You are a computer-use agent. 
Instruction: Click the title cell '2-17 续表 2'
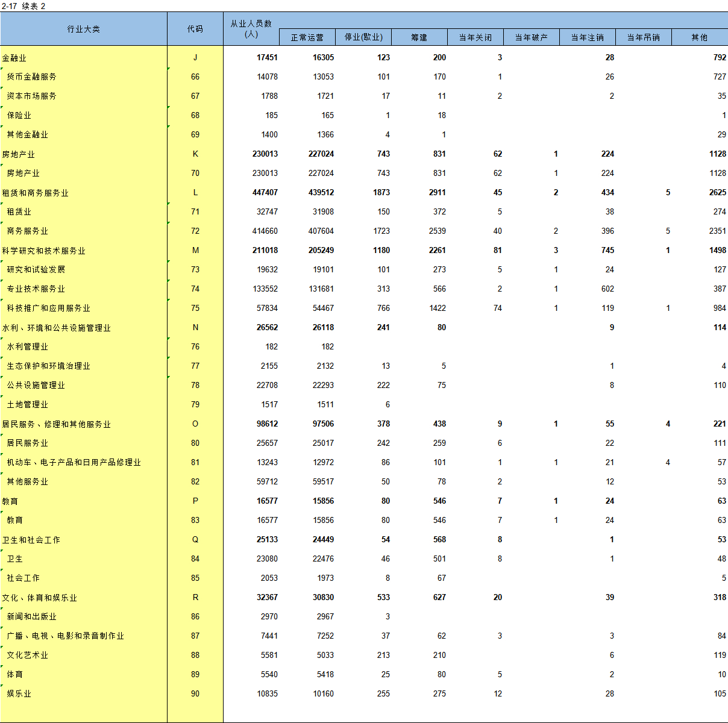click(24, 6)
